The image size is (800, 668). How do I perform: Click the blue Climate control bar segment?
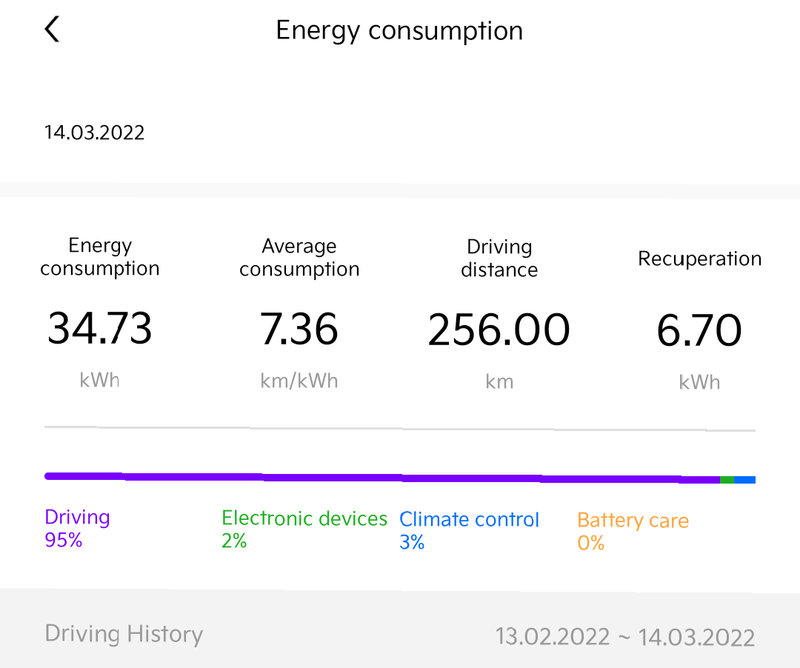[x=745, y=480]
